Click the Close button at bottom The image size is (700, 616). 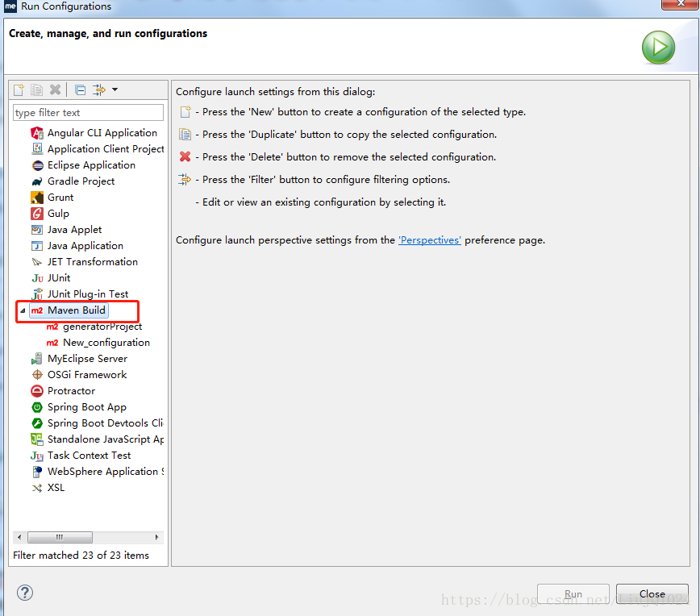tap(652, 594)
